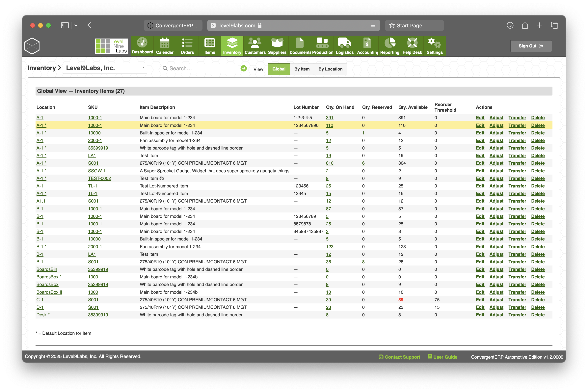
Task: Switch to the By Item view
Action: tap(302, 69)
